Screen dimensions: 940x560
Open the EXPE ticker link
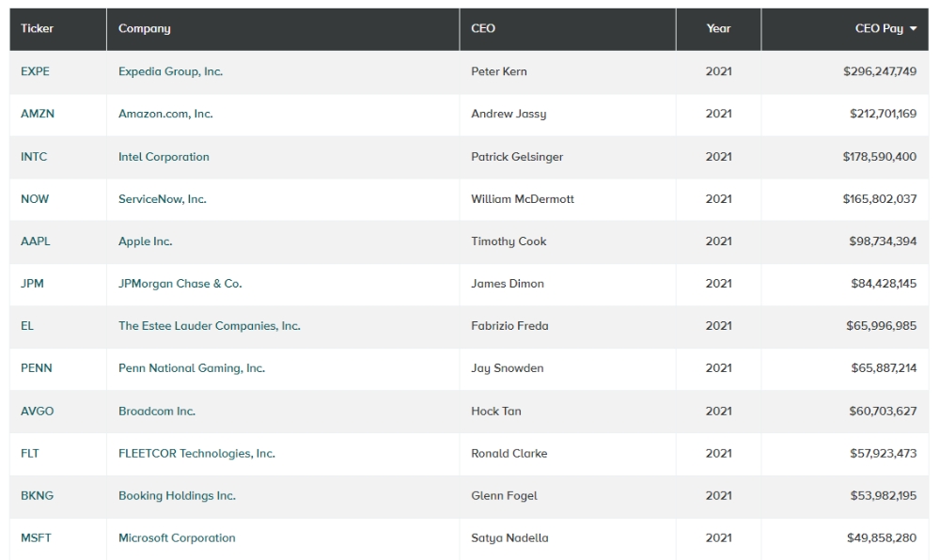tap(36, 71)
